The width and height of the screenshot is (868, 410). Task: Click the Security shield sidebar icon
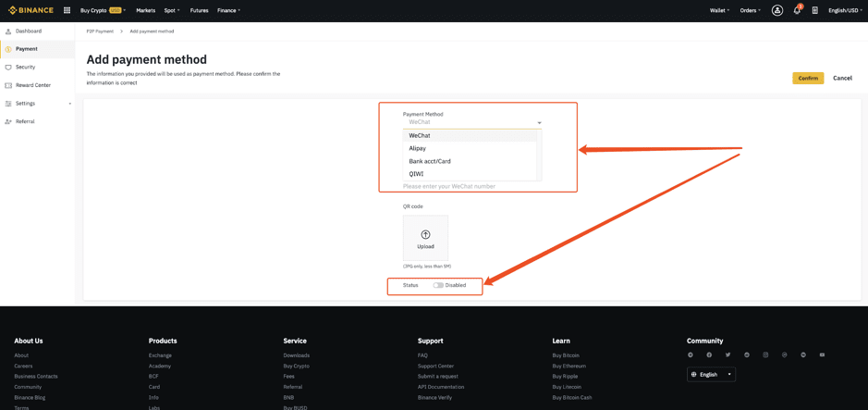coord(8,67)
